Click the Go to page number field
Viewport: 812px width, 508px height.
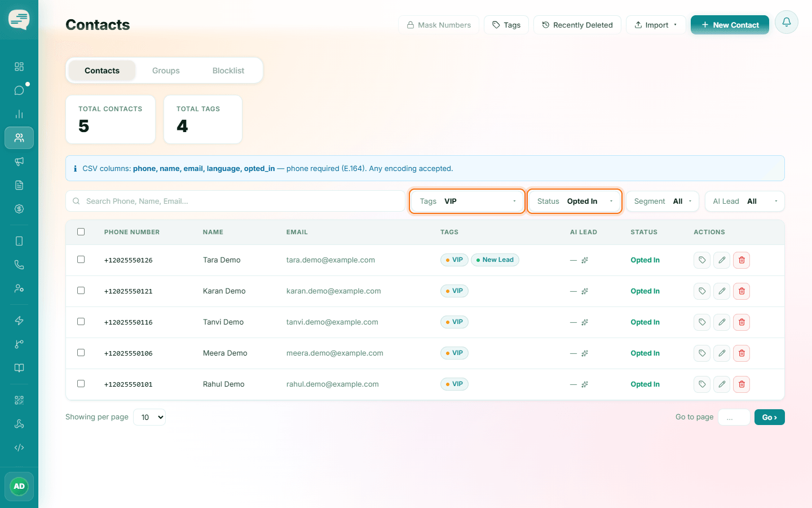pyautogui.click(x=734, y=417)
